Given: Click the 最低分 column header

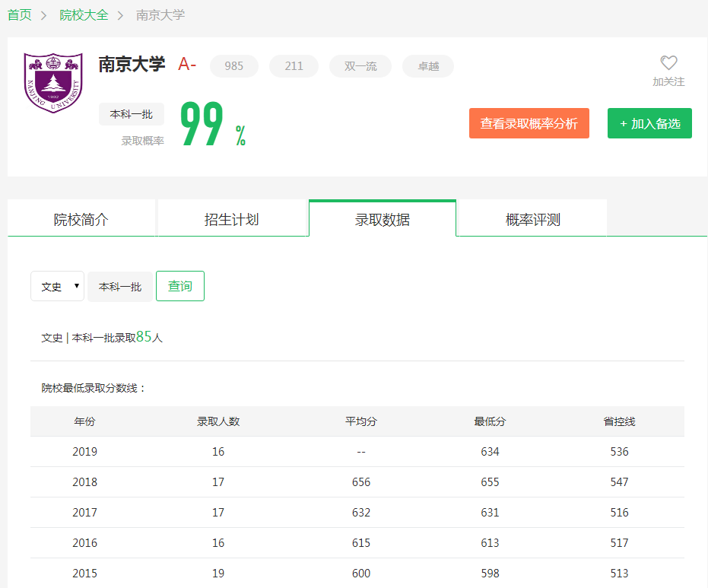Looking at the screenshot, I should point(490,421).
